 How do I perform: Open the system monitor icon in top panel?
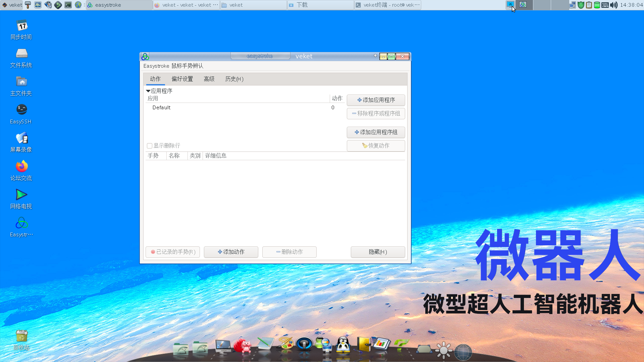[x=38, y=5]
